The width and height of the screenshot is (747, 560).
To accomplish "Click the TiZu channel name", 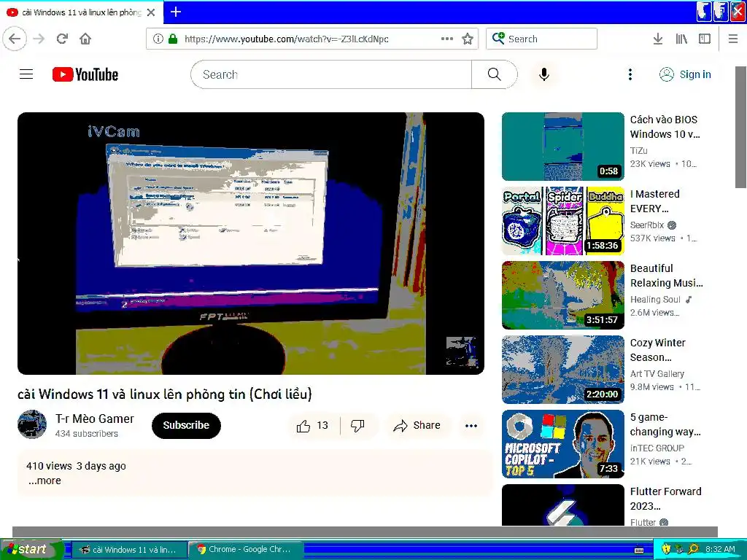I will (638, 150).
